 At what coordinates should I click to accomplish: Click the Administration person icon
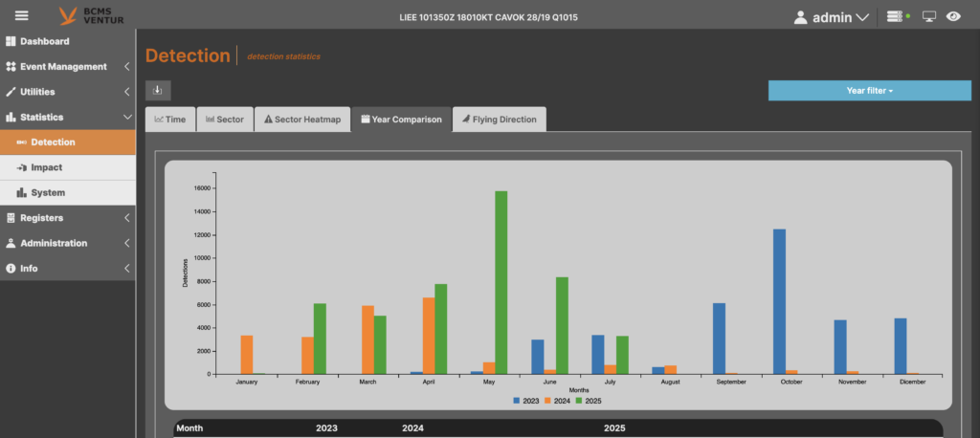10,243
